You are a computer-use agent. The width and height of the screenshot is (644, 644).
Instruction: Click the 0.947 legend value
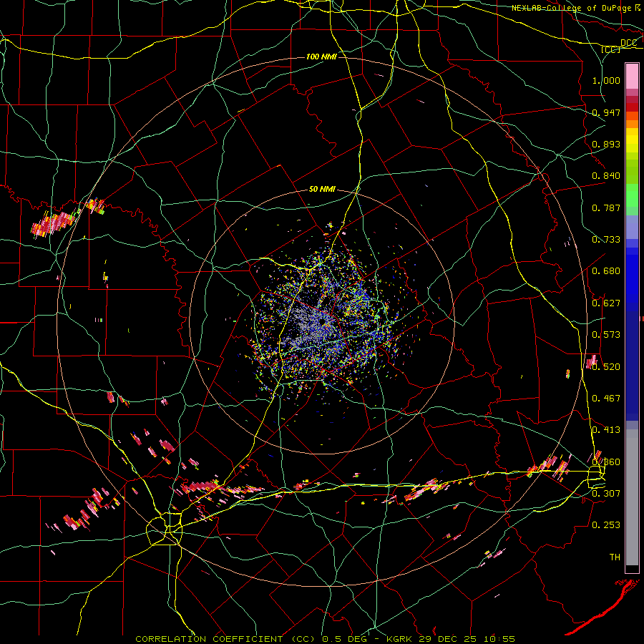click(x=606, y=112)
